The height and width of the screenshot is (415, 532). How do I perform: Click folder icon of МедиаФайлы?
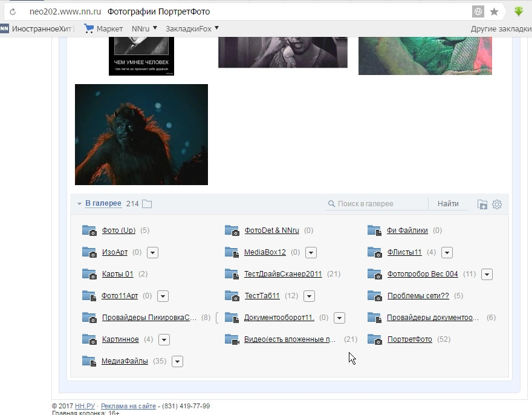pos(89,361)
